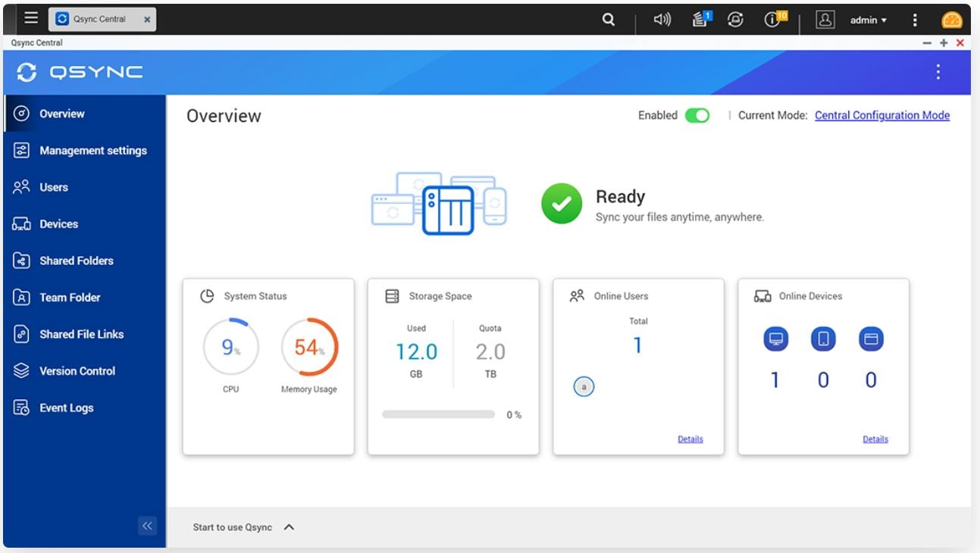This screenshot has width=980, height=553.
Task: Select the Qsync Central taskbar tab
Action: 102,20
